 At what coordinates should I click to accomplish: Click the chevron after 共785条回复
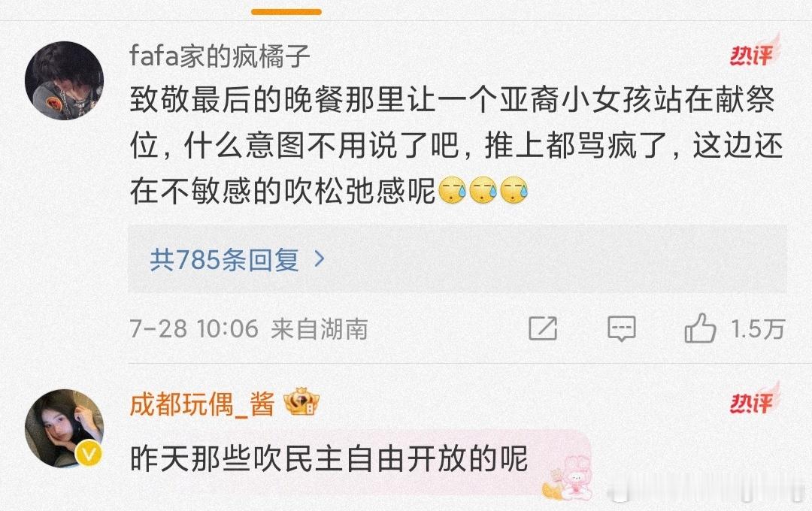(x=319, y=259)
